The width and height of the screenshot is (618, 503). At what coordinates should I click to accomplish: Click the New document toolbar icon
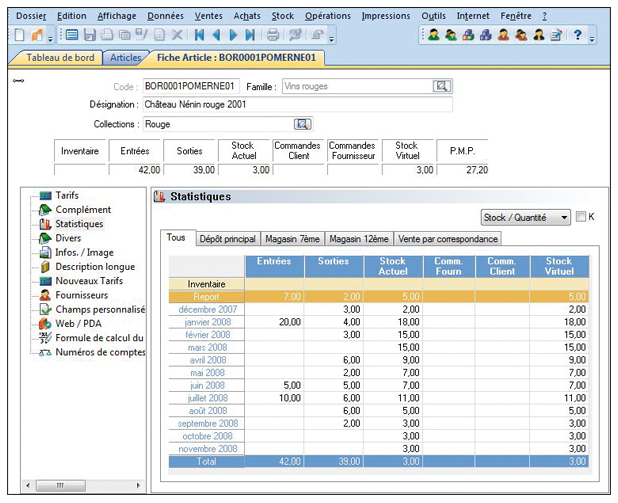point(20,35)
